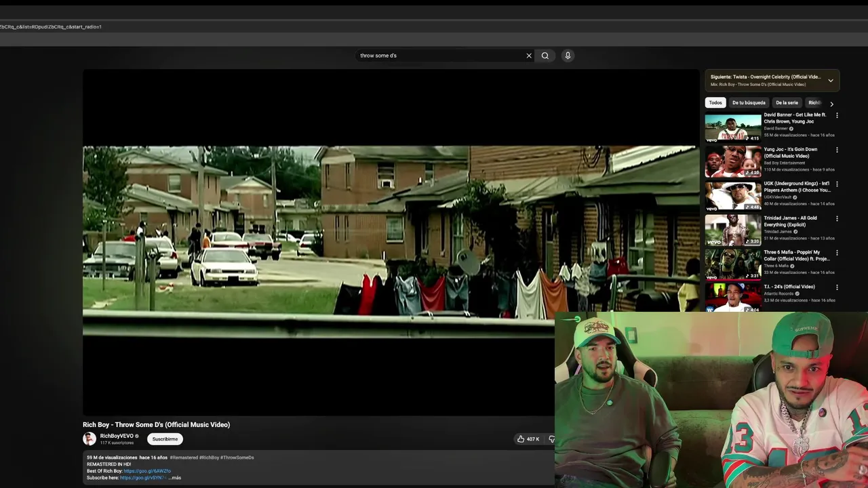
Task: Open David Banner Get Like Me thumbnail
Action: (733, 127)
